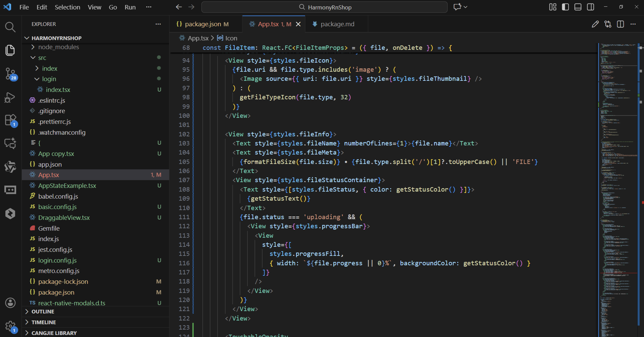The width and height of the screenshot is (644, 337).
Task: Click the Manage gear icon
Action: [10, 326]
